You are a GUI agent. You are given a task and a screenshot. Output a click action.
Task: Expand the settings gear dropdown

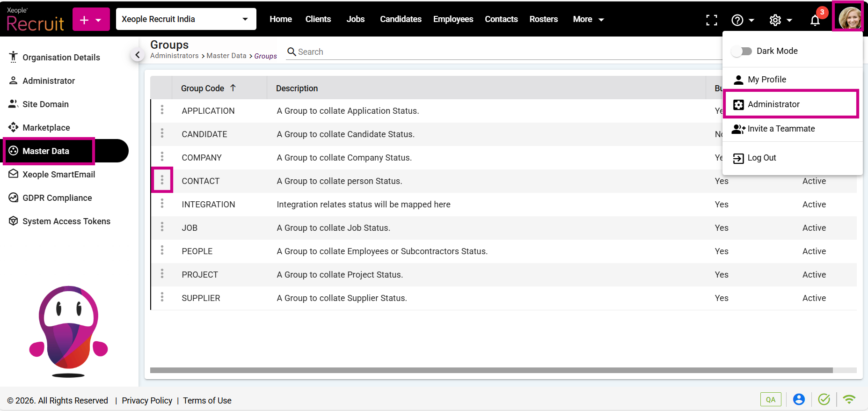tap(780, 20)
